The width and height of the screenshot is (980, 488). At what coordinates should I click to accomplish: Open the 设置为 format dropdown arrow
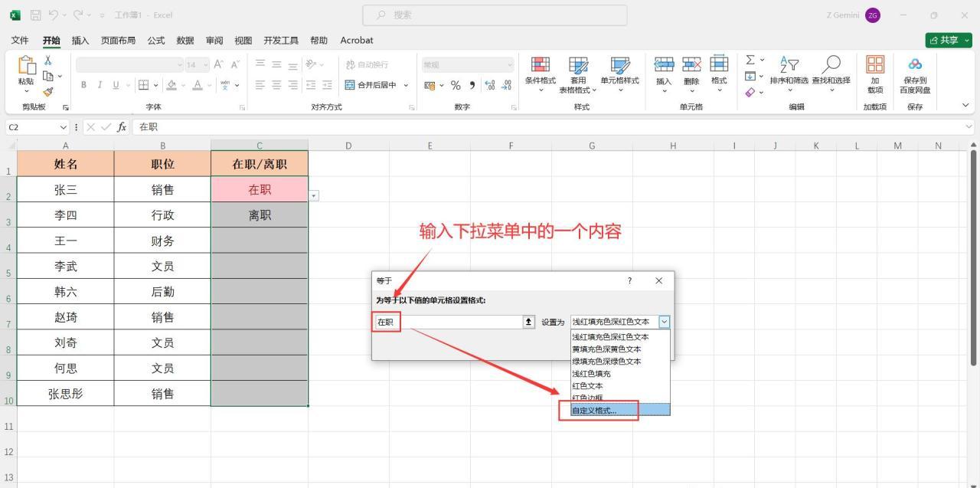click(x=665, y=322)
